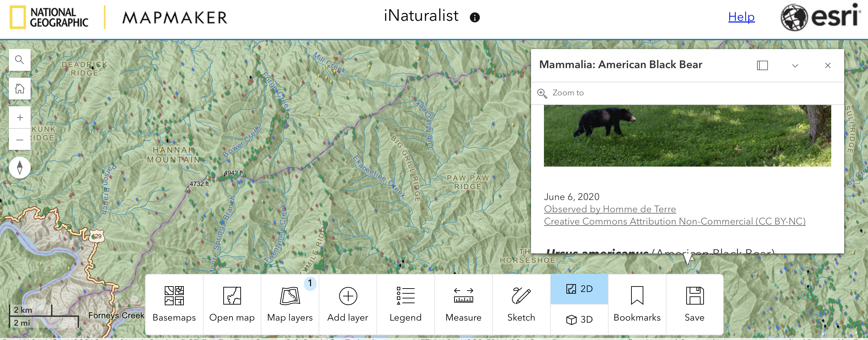Click the route 129 highway shield
This screenshot has height=340, width=868.
pyautogui.click(x=97, y=236)
